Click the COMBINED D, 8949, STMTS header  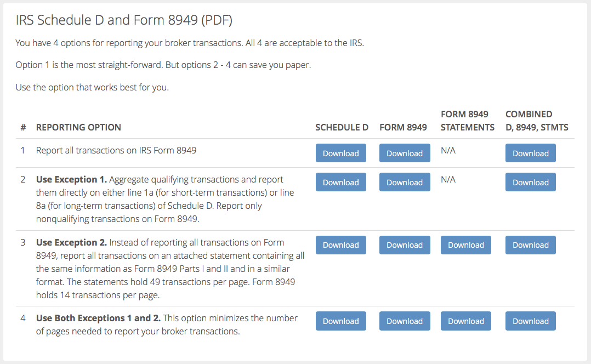[537, 121]
